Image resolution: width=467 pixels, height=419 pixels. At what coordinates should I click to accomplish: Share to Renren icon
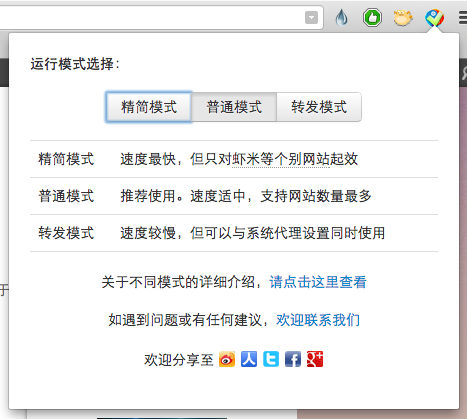coord(249,359)
